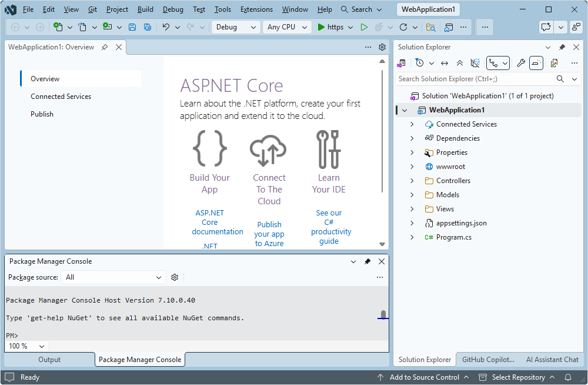588x385 pixels.
Task: Toggle Preview Selected Items button
Action: coord(536,63)
